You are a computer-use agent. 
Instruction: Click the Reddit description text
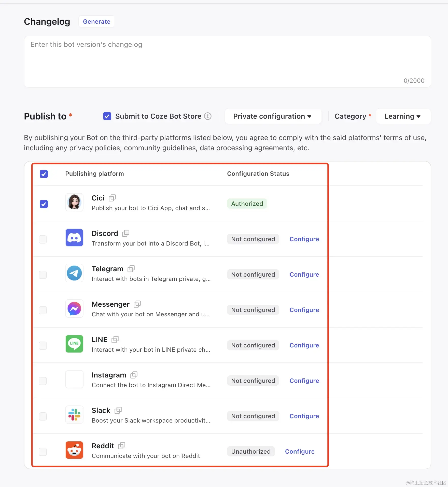146,456
